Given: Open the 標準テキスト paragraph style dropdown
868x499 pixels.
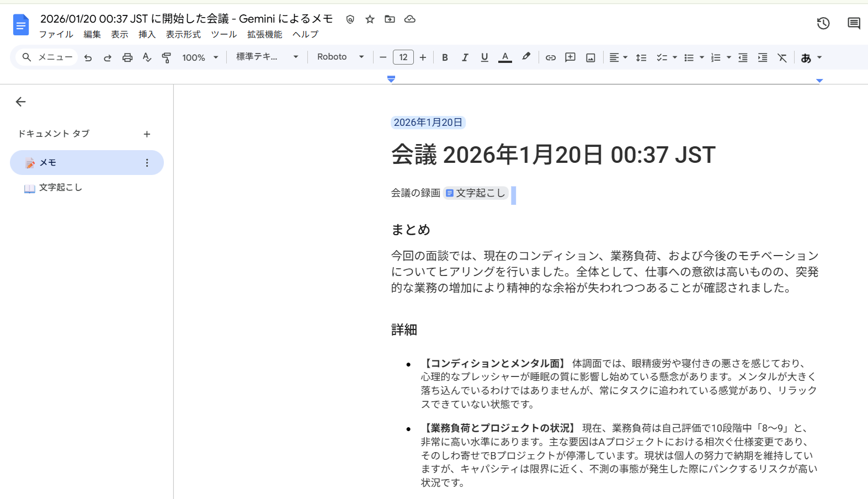Looking at the screenshot, I should 267,57.
